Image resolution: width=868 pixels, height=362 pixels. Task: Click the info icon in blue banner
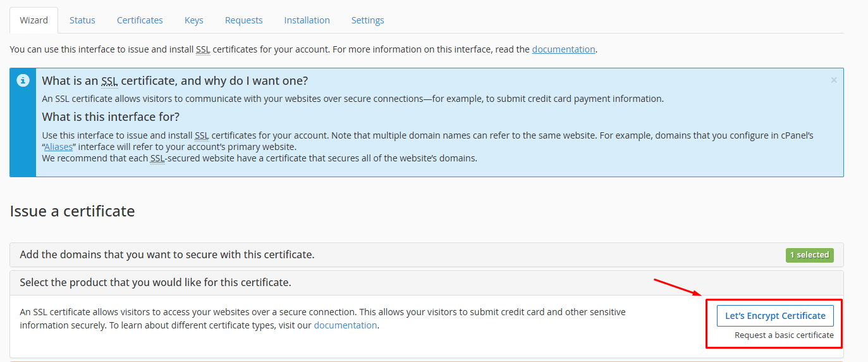(23, 81)
